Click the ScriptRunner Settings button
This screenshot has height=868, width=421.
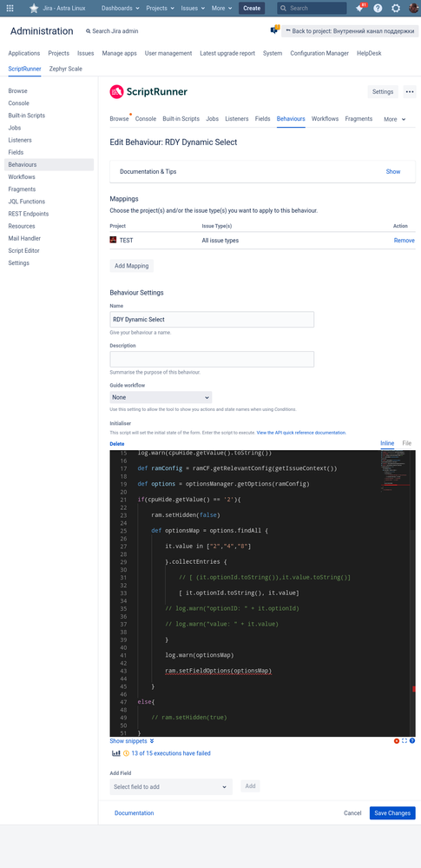pos(383,92)
